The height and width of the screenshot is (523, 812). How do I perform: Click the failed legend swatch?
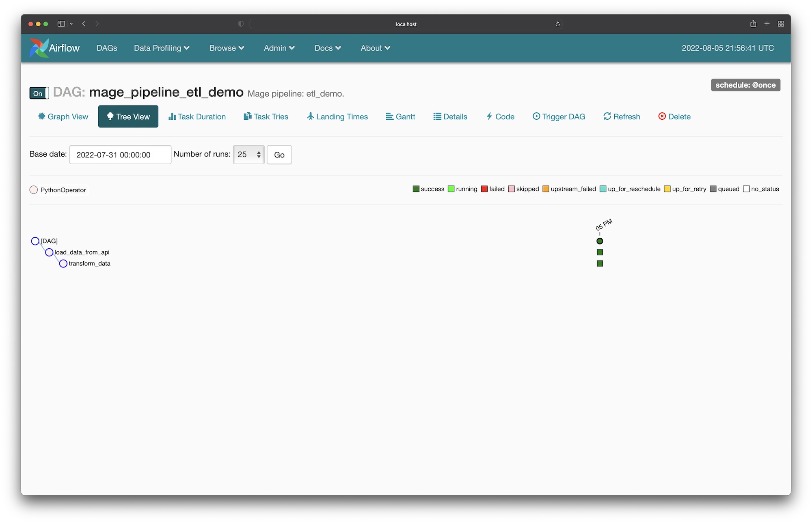pyautogui.click(x=484, y=189)
